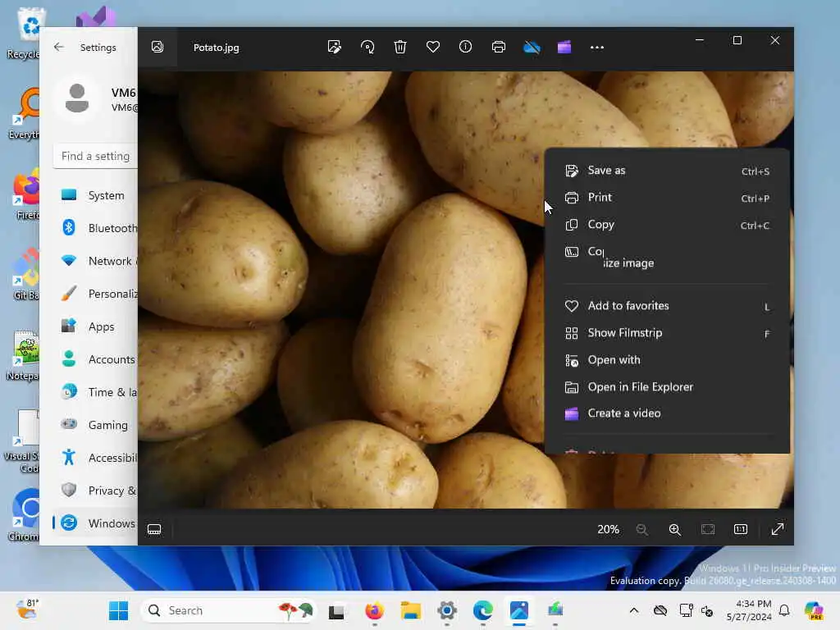Open the weather widget showing 81°

point(27,609)
